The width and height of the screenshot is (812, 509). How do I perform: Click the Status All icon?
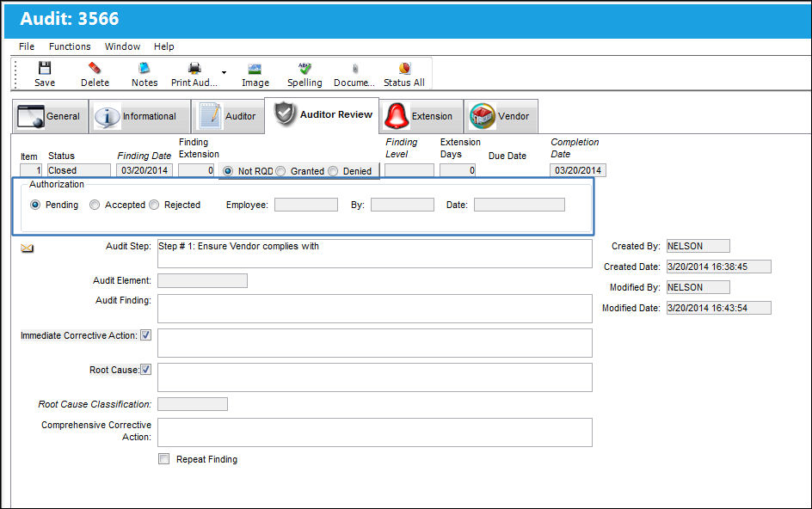404,68
